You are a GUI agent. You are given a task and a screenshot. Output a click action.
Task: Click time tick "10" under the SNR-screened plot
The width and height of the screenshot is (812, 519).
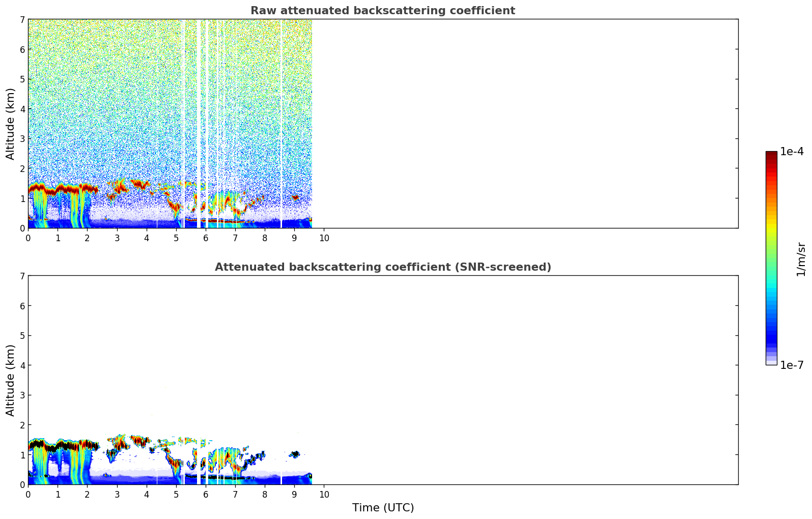324,495
